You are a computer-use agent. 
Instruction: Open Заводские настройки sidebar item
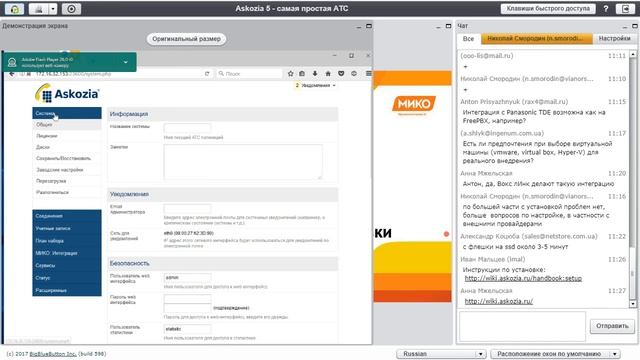tap(67, 170)
